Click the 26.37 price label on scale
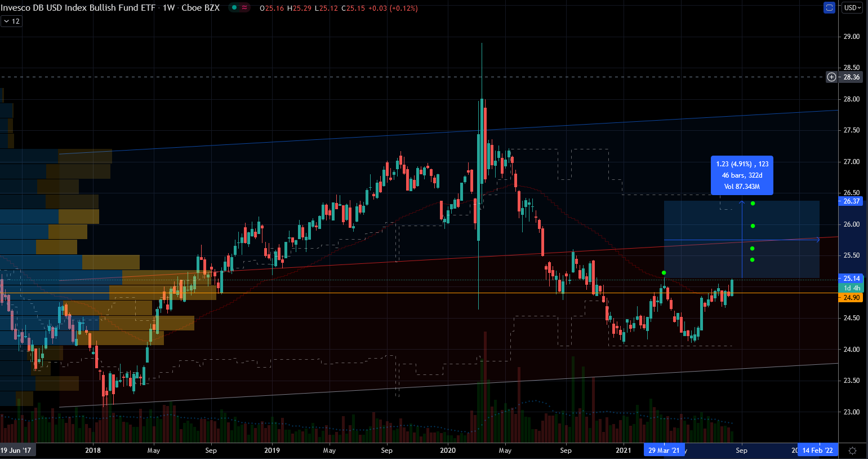The height and width of the screenshot is (459, 868). (851, 201)
